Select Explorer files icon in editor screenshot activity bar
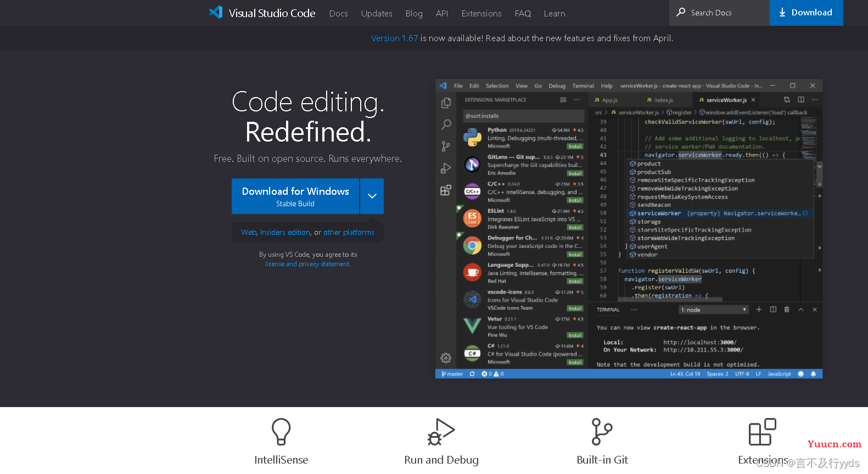 click(x=446, y=103)
